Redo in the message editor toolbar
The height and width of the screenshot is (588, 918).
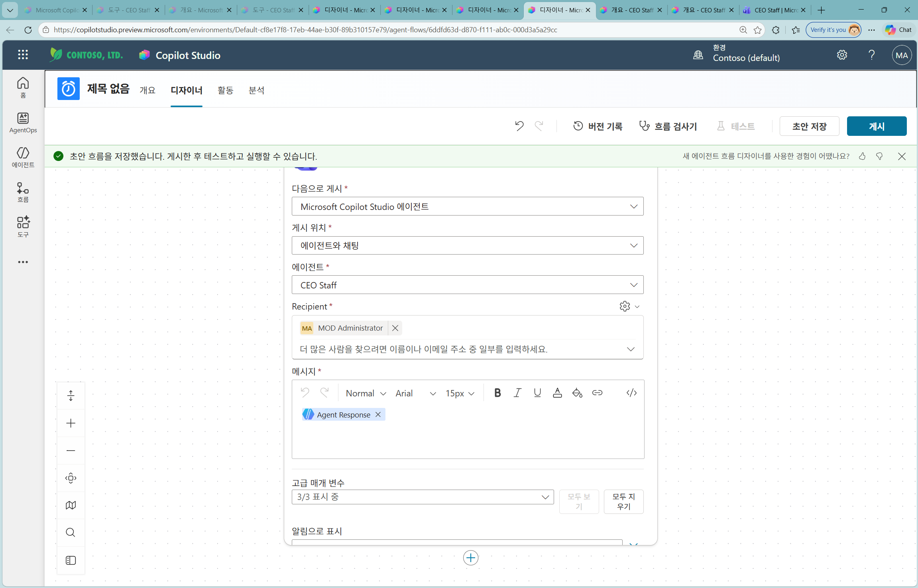click(x=325, y=393)
